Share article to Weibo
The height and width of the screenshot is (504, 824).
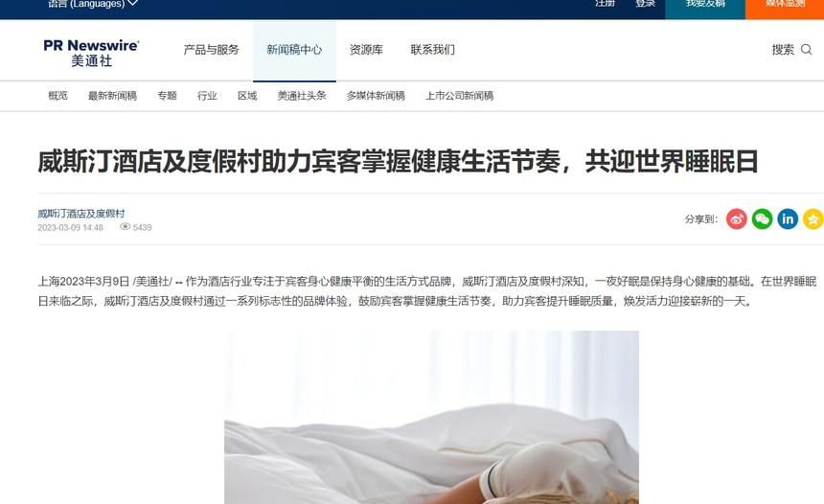tap(736, 219)
